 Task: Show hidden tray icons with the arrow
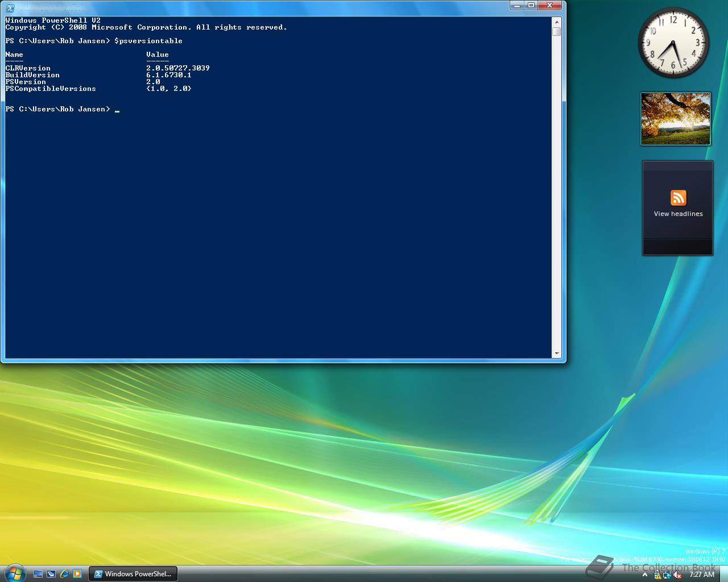pyautogui.click(x=645, y=575)
